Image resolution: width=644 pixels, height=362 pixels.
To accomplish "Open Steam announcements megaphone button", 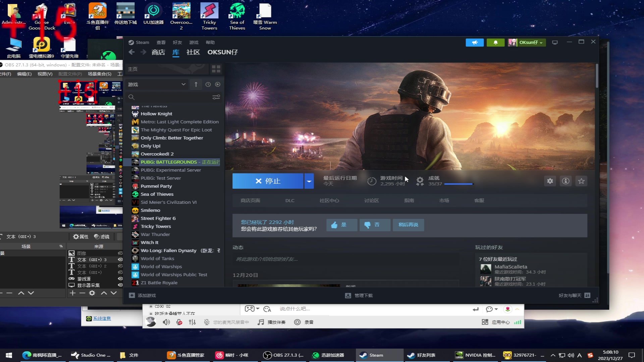I will pyautogui.click(x=475, y=43).
